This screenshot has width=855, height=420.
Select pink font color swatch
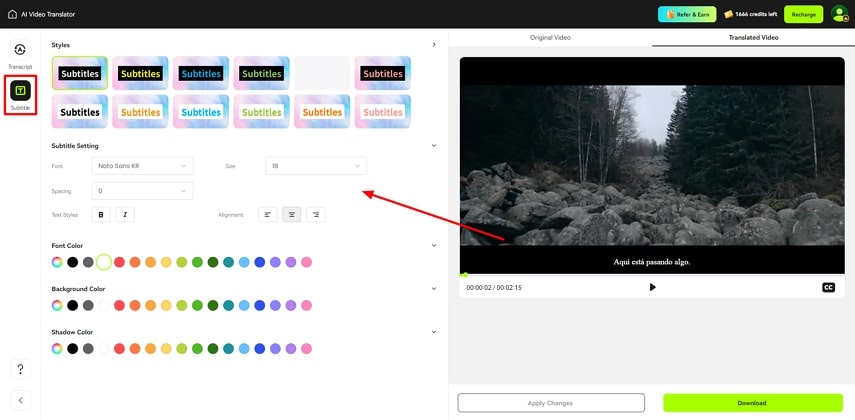pyautogui.click(x=306, y=262)
